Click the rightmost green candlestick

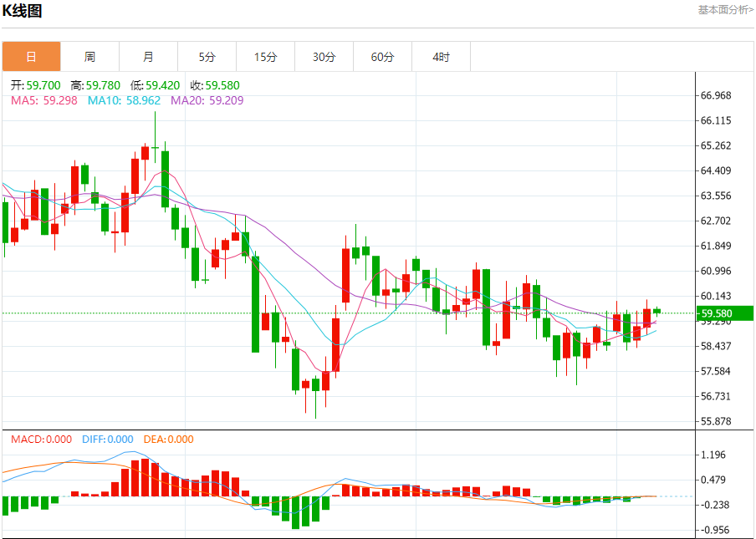[x=657, y=311]
